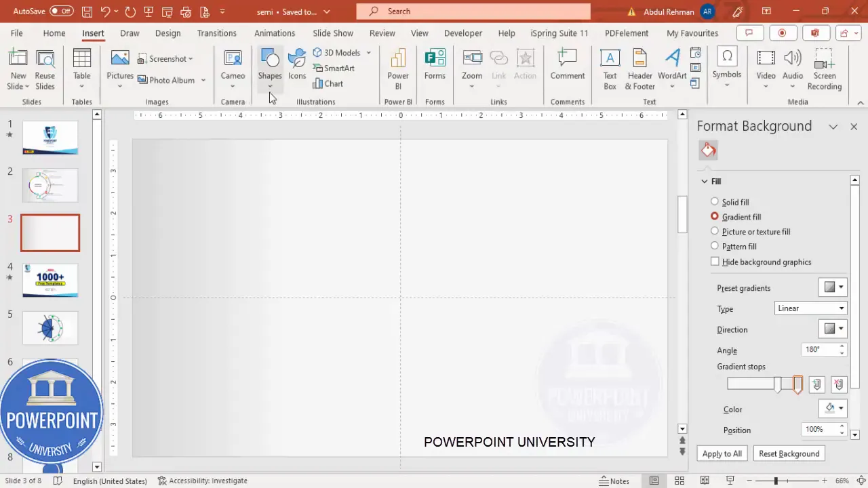Insert an Equation symbol
The width and height of the screenshot is (868, 488).
[727, 64]
